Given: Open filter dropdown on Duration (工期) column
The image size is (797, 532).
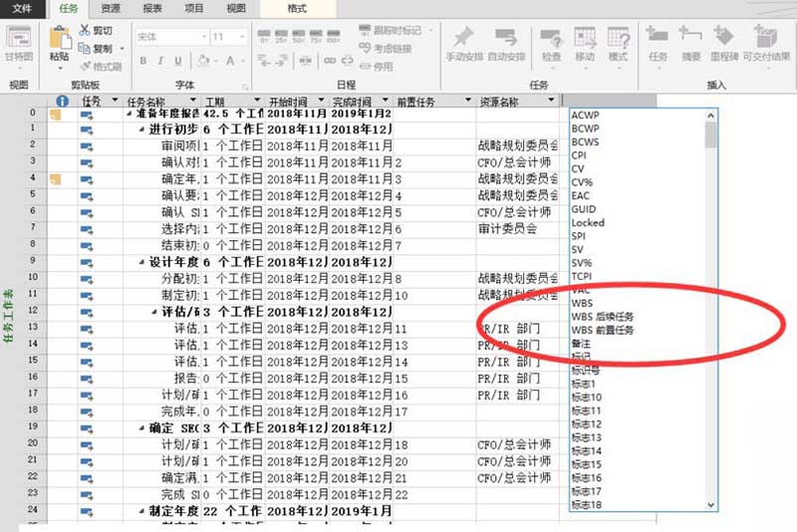Looking at the screenshot, I should pos(257,100).
